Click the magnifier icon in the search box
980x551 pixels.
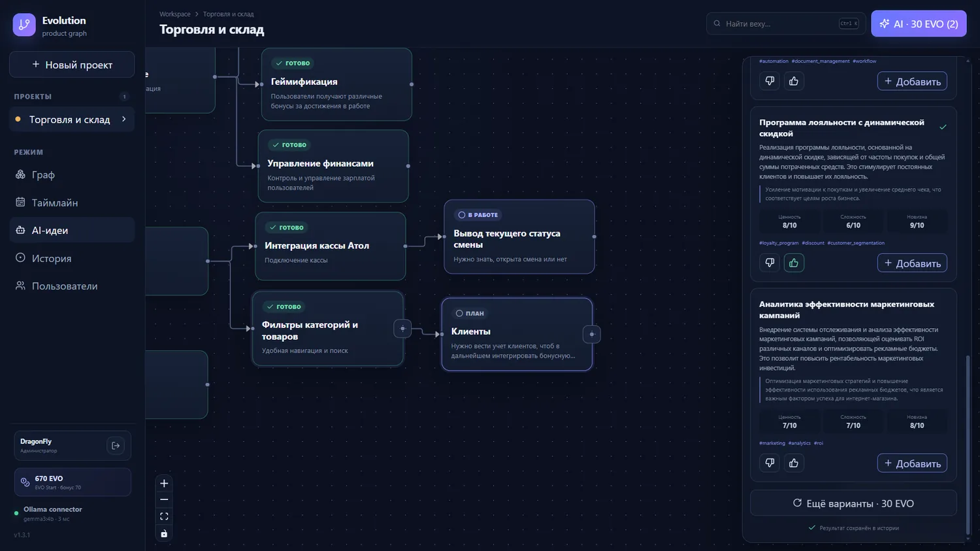pos(717,24)
